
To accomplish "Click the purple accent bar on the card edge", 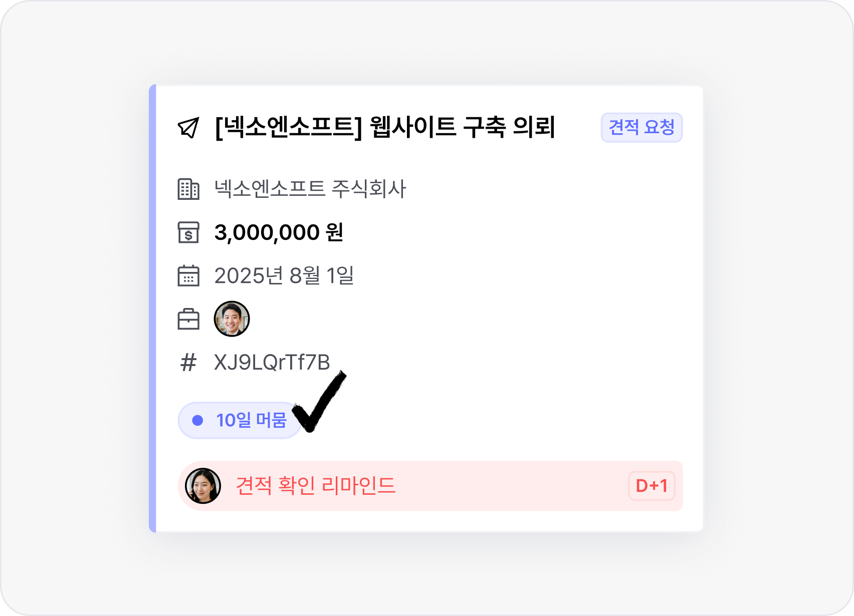I will tap(153, 308).
